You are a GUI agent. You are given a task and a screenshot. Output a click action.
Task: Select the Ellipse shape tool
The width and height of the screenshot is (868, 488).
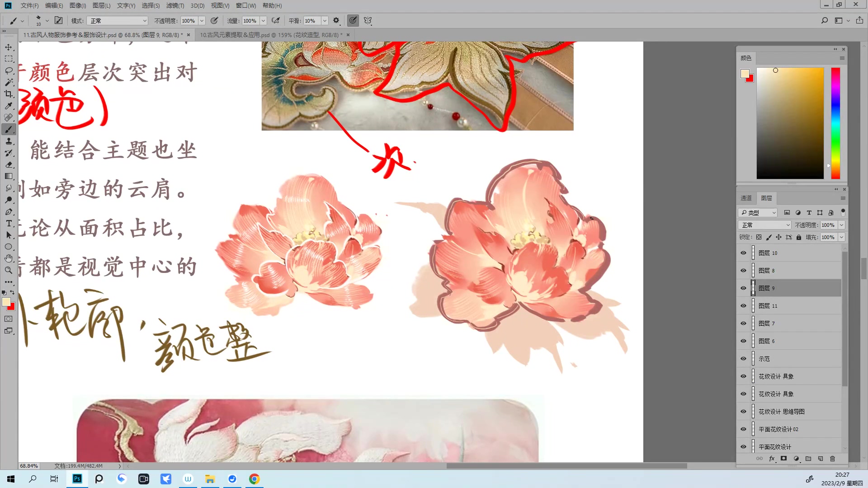(x=9, y=247)
